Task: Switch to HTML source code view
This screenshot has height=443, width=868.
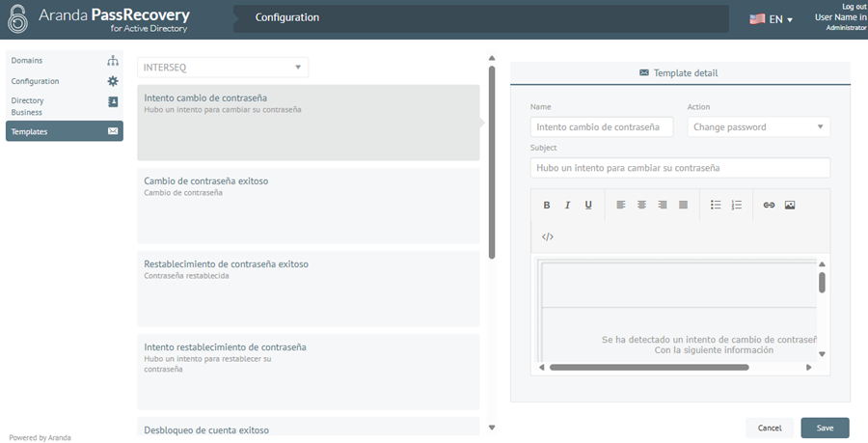Action: 547,236
